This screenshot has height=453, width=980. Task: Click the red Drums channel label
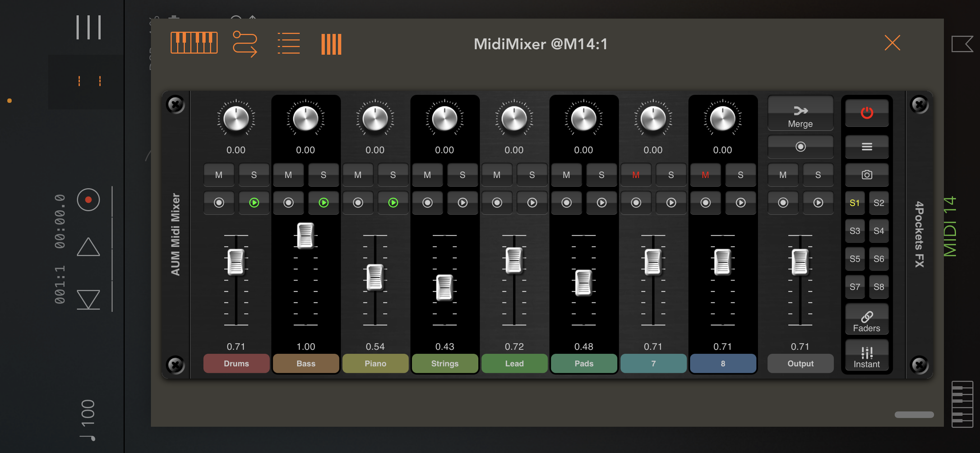coord(236,364)
